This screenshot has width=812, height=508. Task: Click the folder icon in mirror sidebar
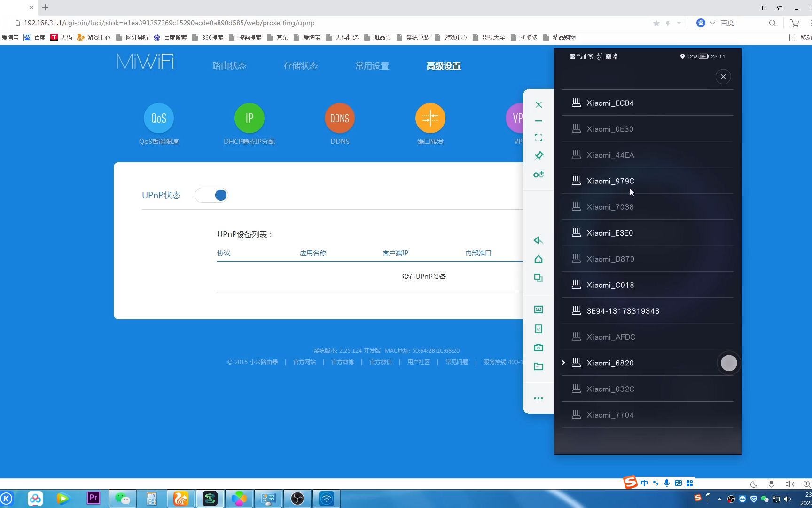(539, 366)
